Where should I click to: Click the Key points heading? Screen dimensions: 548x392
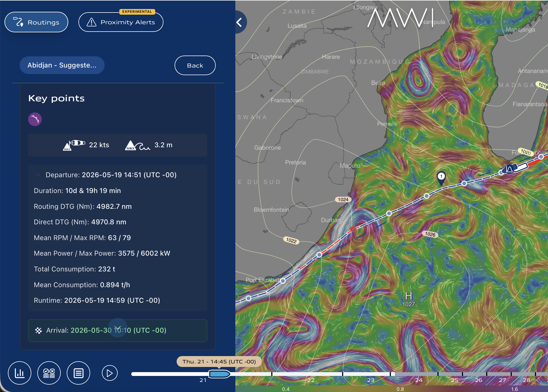pyautogui.click(x=56, y=98)
